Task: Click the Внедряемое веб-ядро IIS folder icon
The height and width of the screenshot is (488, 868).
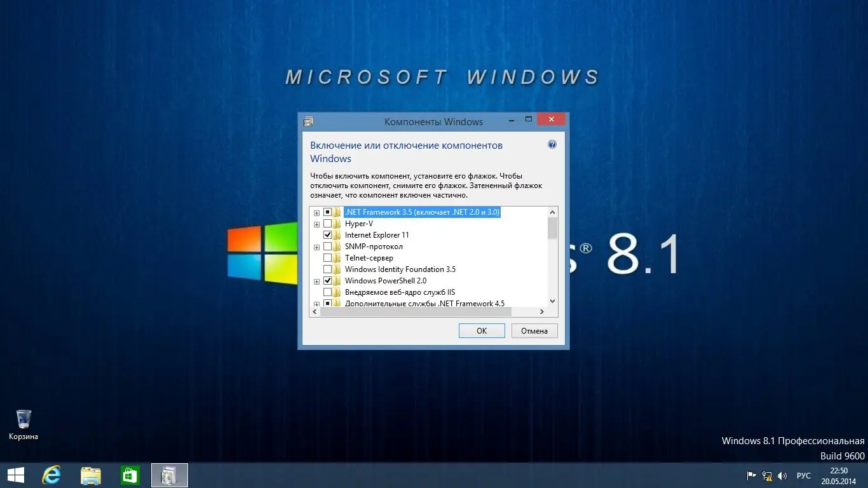Action: click(337, 292)
